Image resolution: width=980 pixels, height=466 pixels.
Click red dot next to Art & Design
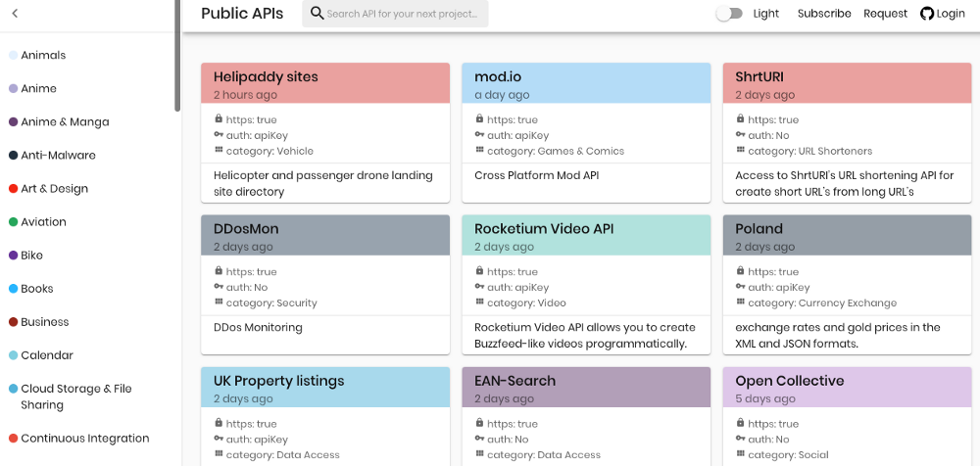pyautogui.click(x=13, y=189)
